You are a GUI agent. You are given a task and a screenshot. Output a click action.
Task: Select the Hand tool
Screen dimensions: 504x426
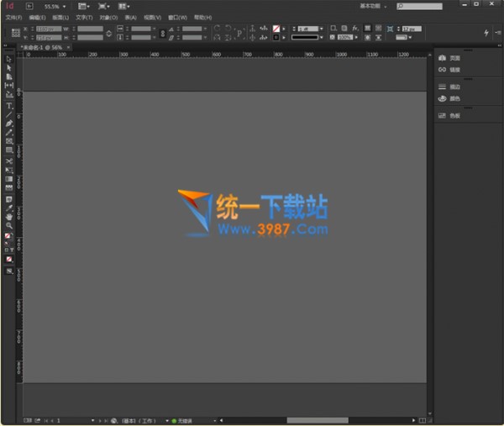pyautogui.click(x=9, y=217)
